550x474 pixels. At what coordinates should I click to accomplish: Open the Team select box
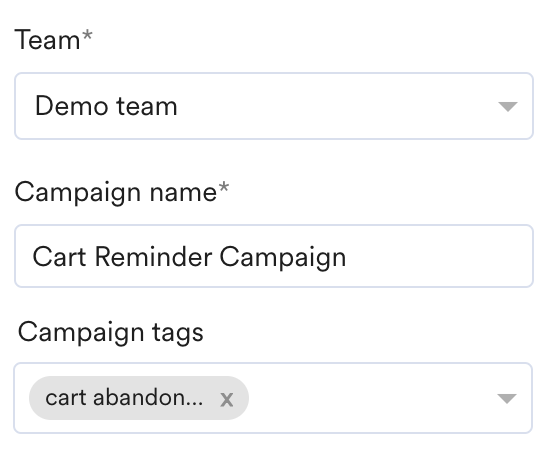274,106
